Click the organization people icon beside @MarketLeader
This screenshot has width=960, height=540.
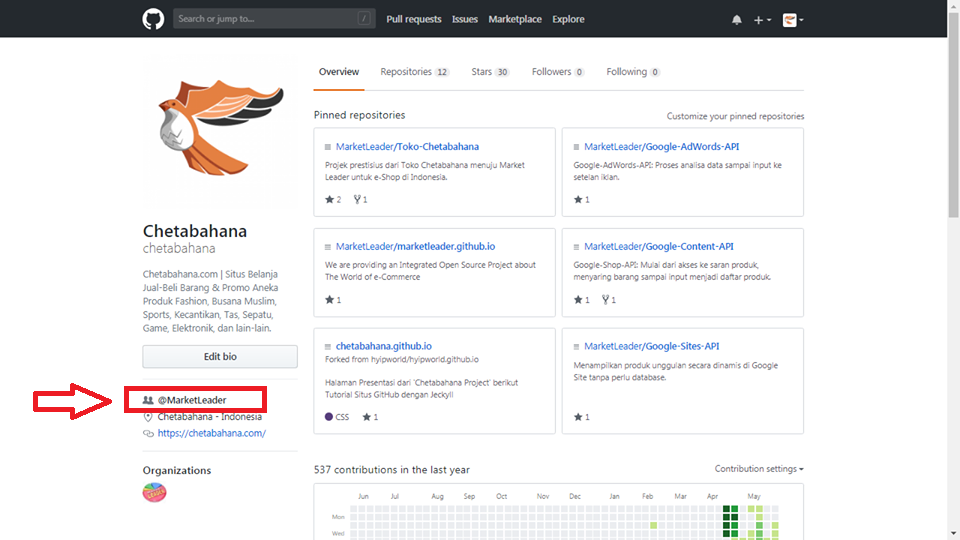click(x=148, y=400)
